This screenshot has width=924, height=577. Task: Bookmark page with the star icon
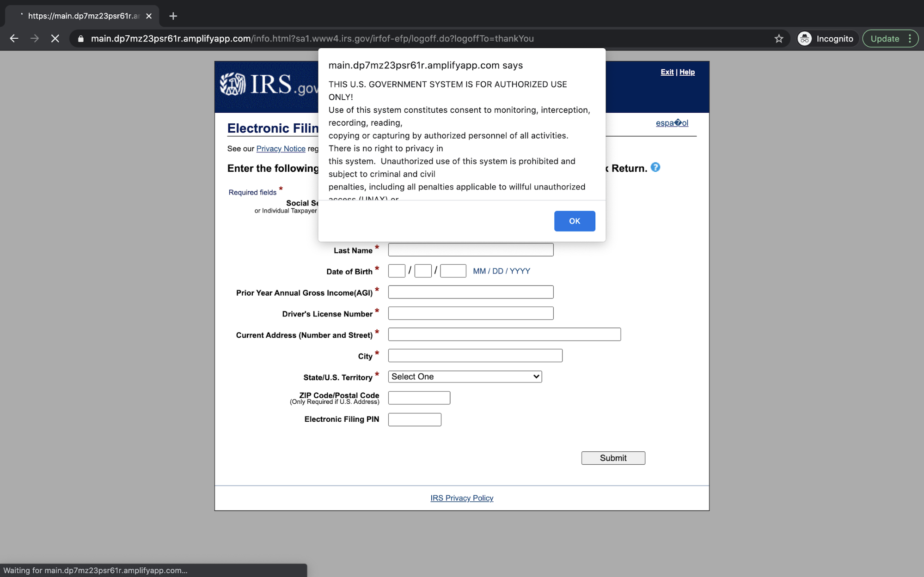coord(779,39)
